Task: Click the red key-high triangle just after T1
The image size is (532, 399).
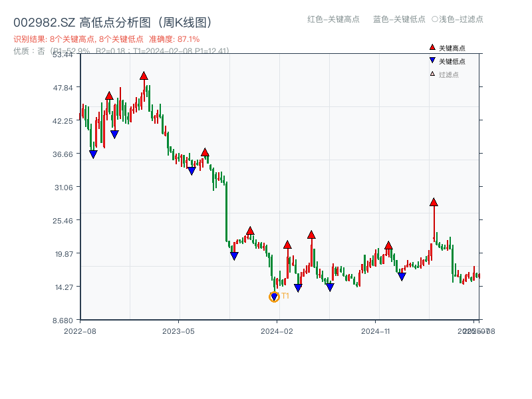Action: point(287,245)
